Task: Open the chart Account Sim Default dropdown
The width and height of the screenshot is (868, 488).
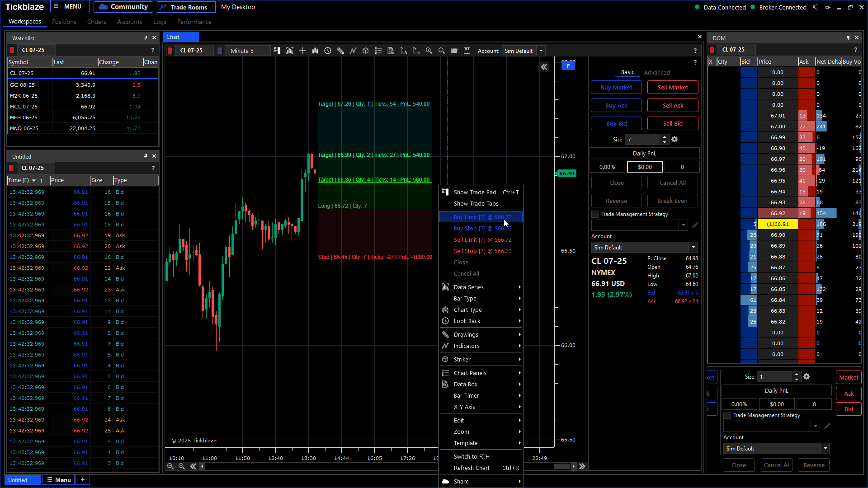Action: coord(541,51)
